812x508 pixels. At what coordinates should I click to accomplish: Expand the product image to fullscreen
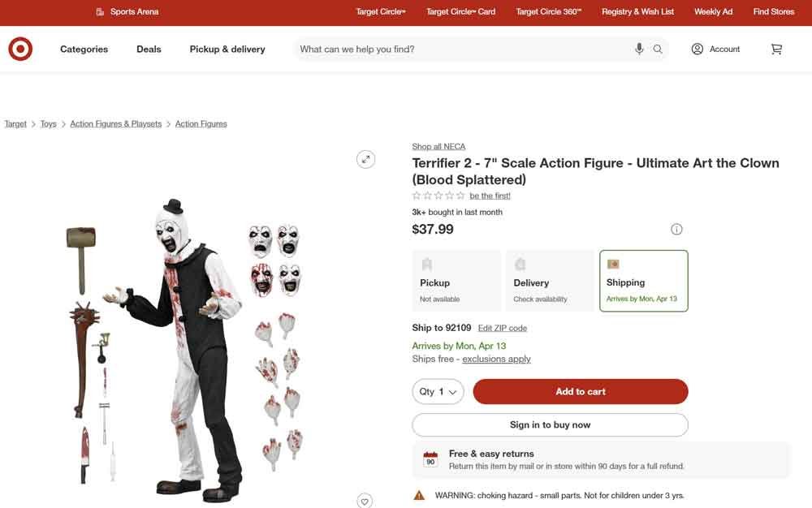tap(366, 159)
